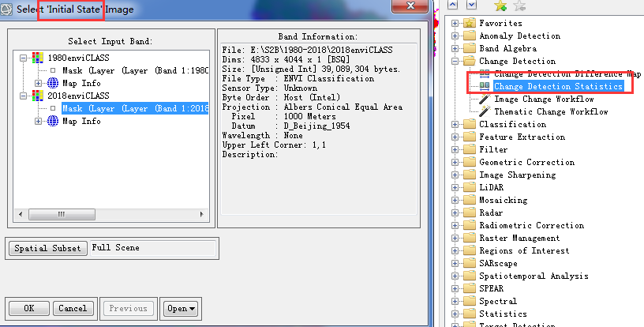Click globe icon under 2018enviCLASS
644x327 pixels.
pyautogui.click(x=53, y=121)
